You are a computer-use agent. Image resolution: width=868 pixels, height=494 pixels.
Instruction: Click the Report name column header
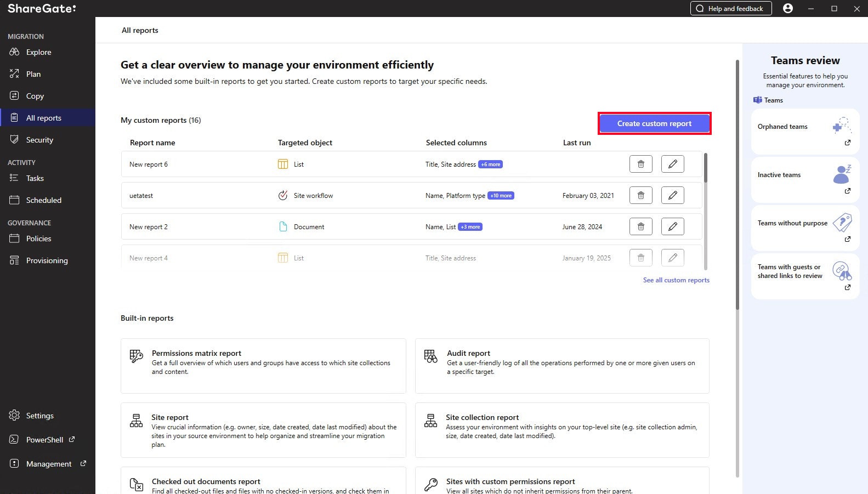[152, 143]
